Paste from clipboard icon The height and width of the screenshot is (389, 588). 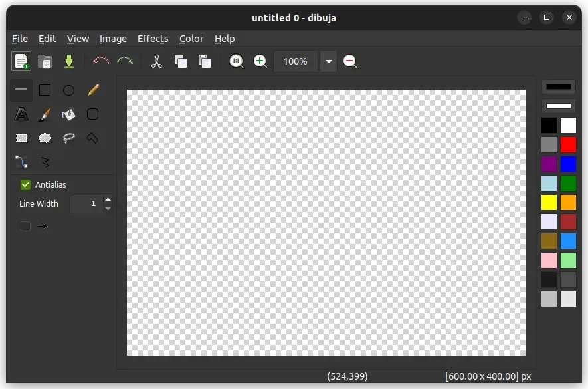coord(205,61)
